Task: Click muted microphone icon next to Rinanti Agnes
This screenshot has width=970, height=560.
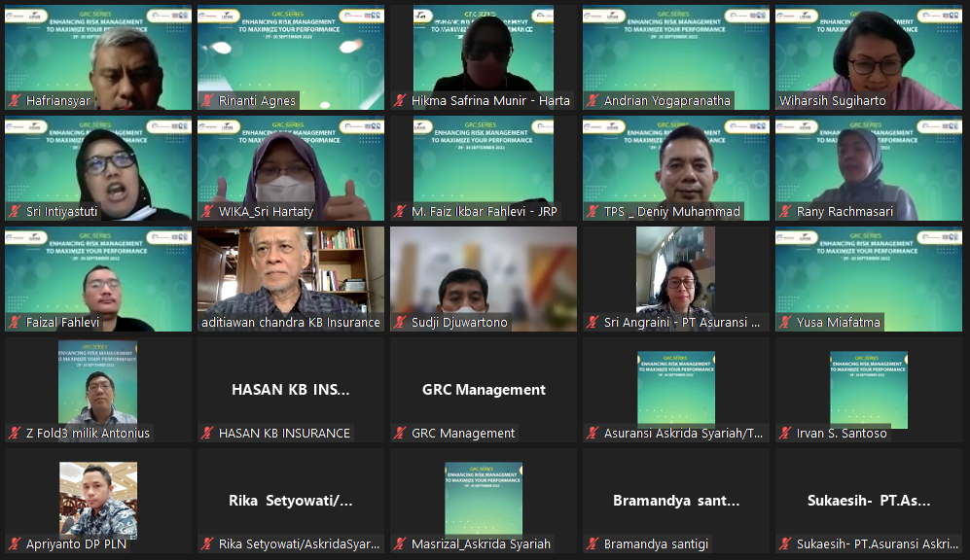Action: pyautogui.click(x=207, y=101)
